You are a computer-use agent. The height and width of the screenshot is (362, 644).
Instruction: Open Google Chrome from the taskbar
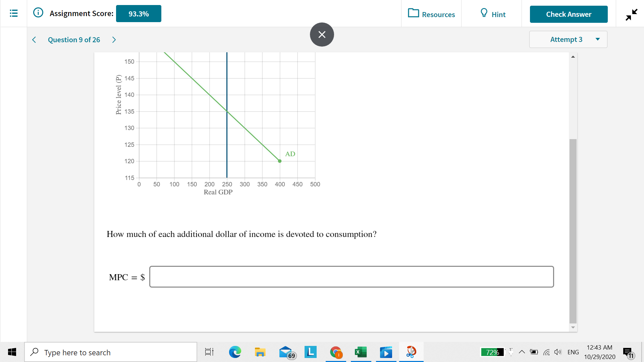click(336, 352)
